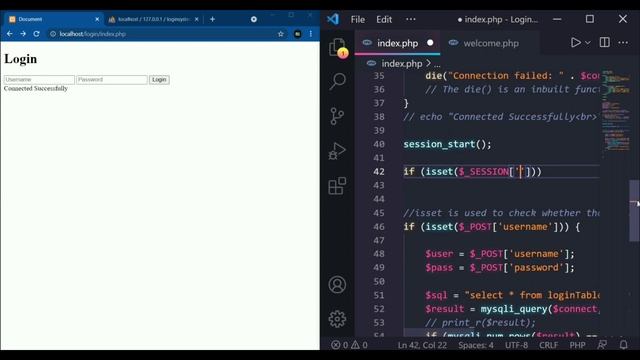The height and width of the screenshot is (360, 640).
Task: Open the File menu
Action: pos(358,19)
